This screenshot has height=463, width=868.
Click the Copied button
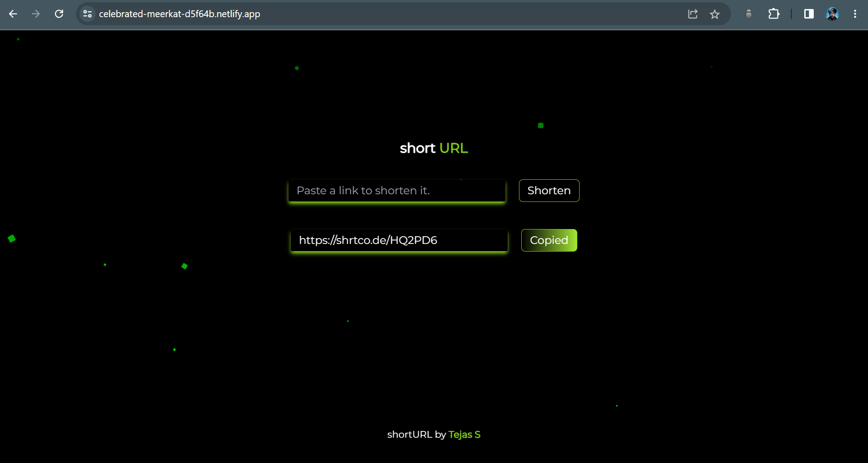point(549,240)
